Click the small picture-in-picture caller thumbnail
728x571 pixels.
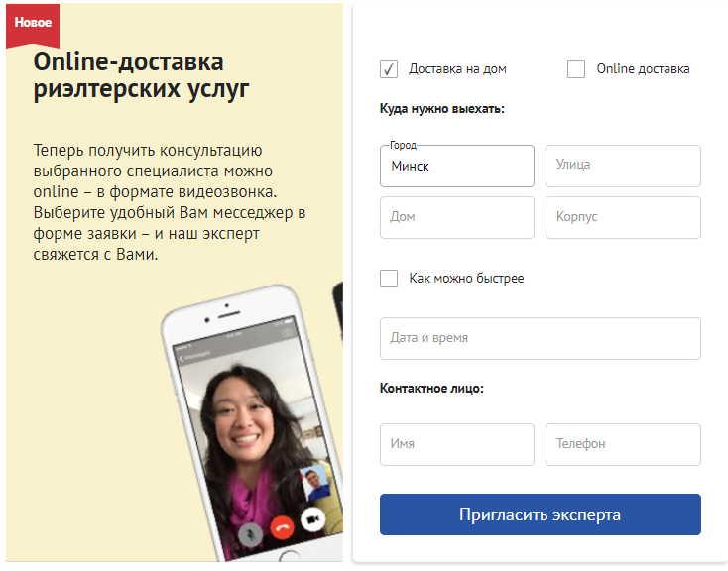tap(315, 483)
